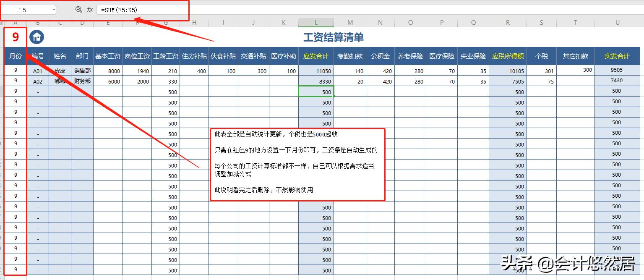Image resolution: width=644 pixels, height=280 pixels.
Task: Click the 销售部 department cell
Action: tap(82, 71)
